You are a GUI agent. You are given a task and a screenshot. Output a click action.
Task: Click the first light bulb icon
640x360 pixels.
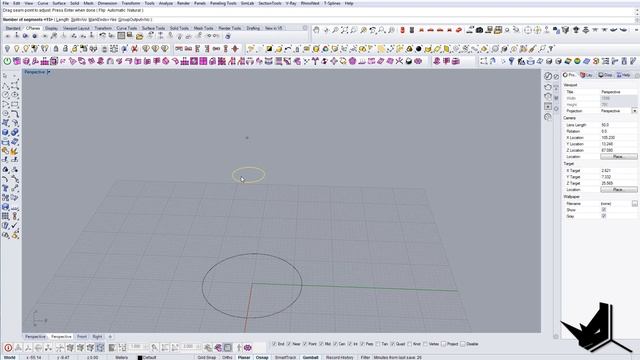(7, 49)
